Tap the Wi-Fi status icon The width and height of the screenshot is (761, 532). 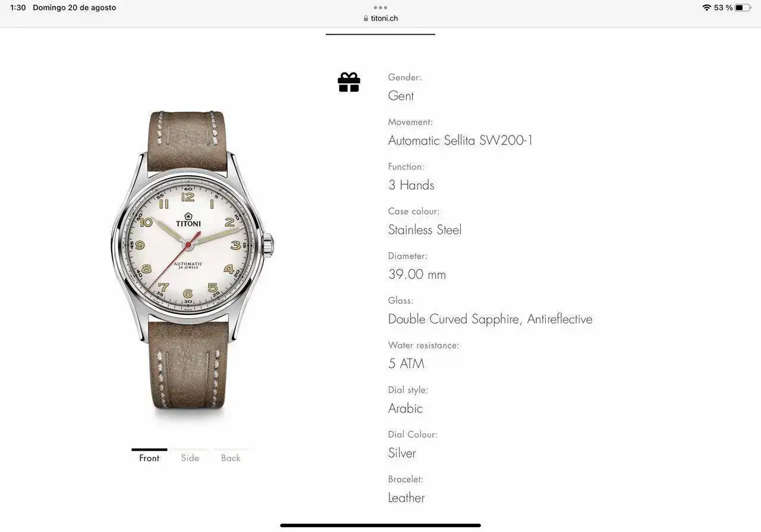tap(706, 8)
